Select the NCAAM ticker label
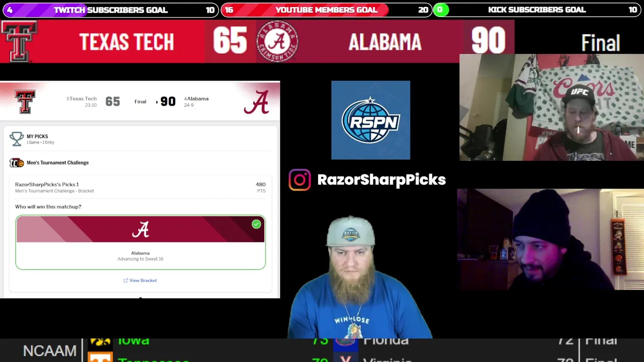This screenshot has height=362, width=644. tap(49, 350)
